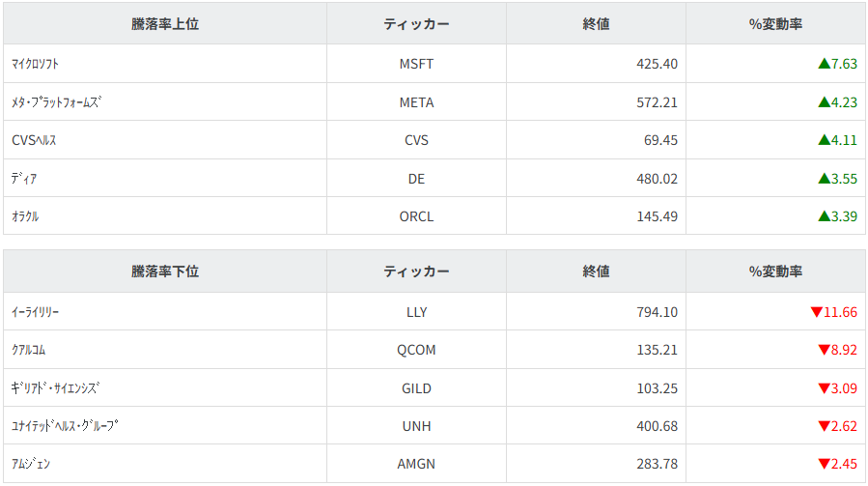
Task: Click the green up arrow beside 7.63
Action: [824, 64]
